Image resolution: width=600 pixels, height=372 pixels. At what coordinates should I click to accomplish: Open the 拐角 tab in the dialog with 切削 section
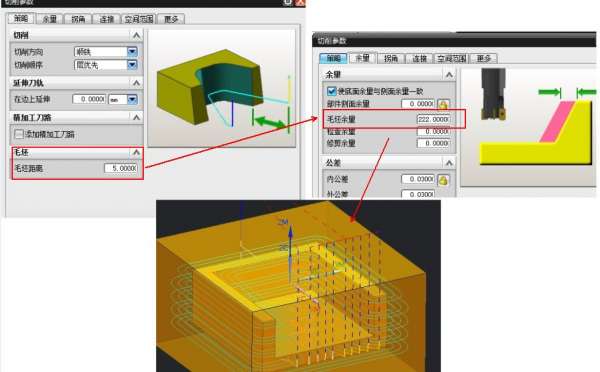pyautogui.click(x=78, y=19)
